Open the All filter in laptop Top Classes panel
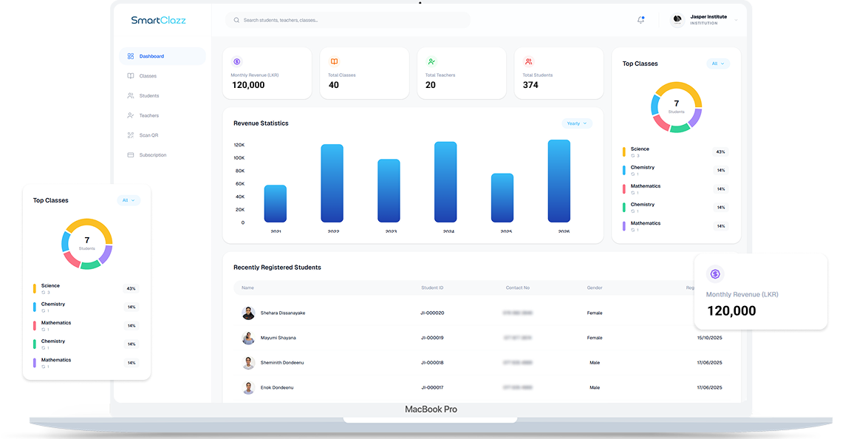The height and width of the screenshot is (439, 868). pos(718,64)
